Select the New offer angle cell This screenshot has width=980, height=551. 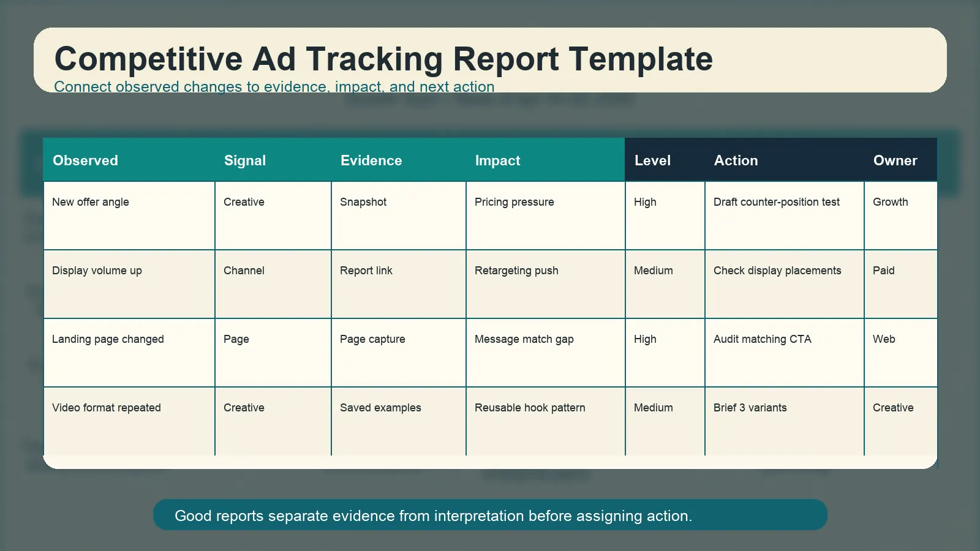pos(91,202)
